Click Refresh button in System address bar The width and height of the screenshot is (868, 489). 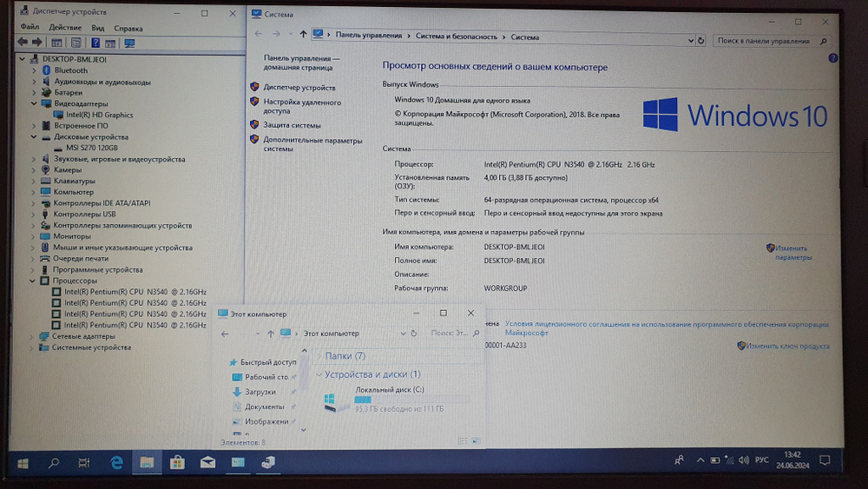[x=700, y=41]
